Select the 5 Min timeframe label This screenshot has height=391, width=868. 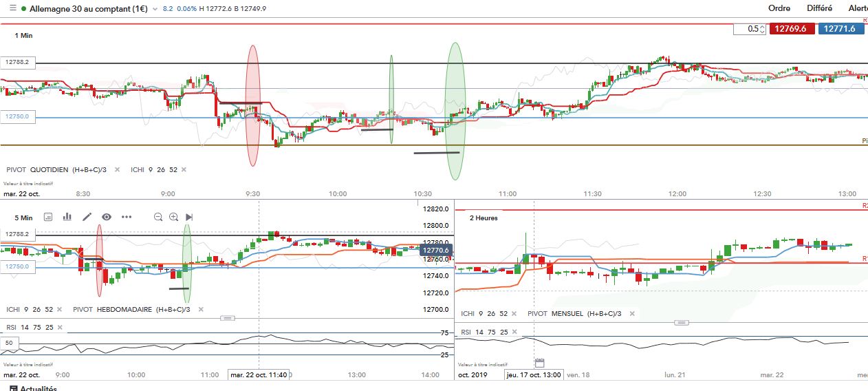(x=23, y=218)
